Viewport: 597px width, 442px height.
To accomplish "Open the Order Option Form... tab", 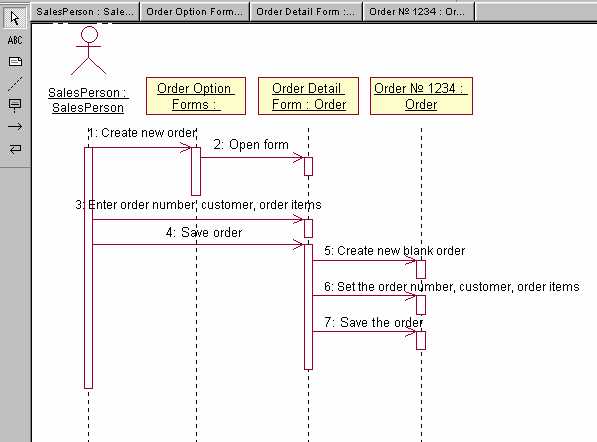I will 195,12.
